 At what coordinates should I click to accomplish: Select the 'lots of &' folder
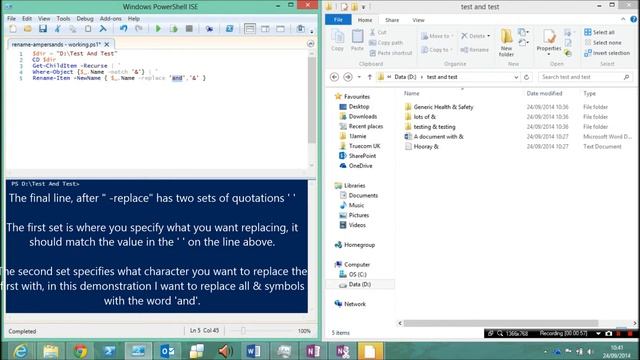(424, 117)
